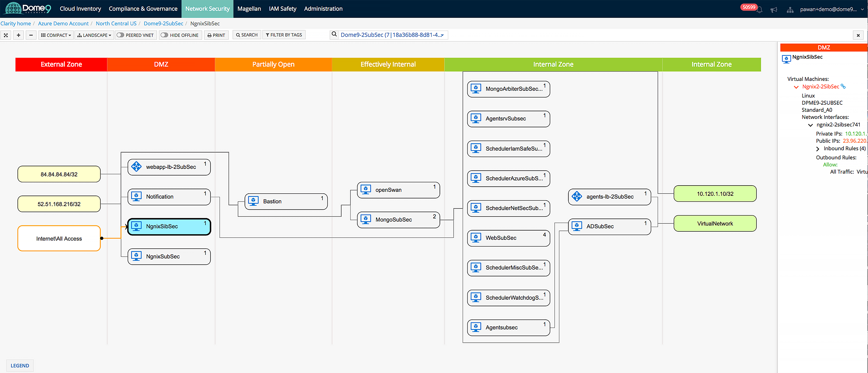Select the Internet\All Access node

[59, 239]
